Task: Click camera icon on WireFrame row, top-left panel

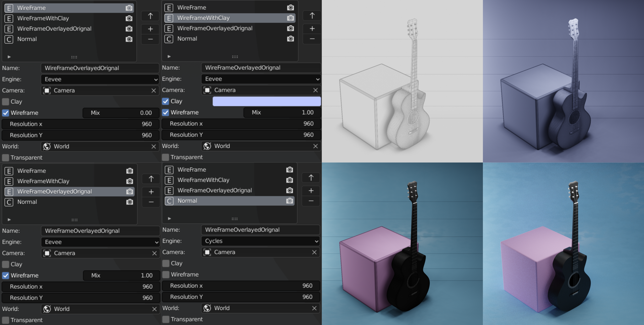Action: (x=129, y=8)
